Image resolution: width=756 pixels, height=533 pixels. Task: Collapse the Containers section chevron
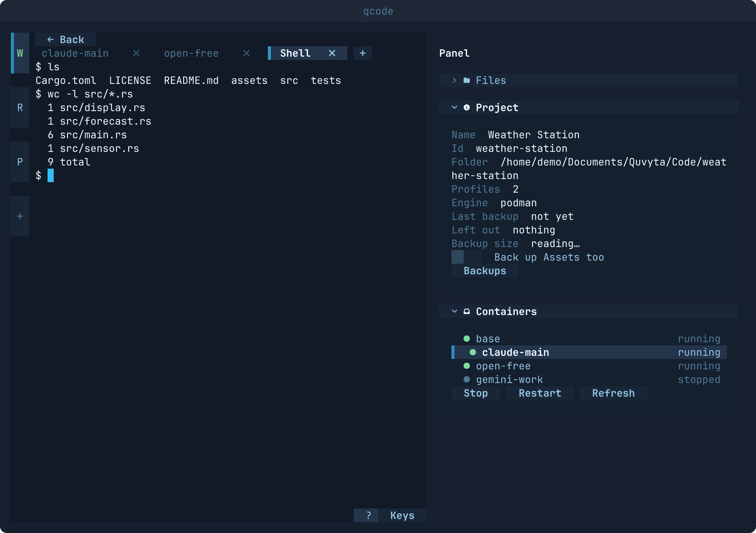pos(454,311)
